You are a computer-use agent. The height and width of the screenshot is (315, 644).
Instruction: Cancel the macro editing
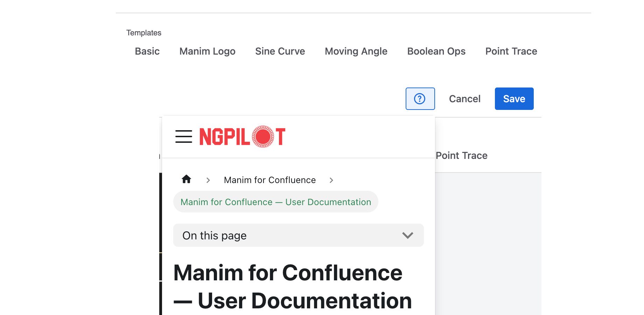(465, 99)
